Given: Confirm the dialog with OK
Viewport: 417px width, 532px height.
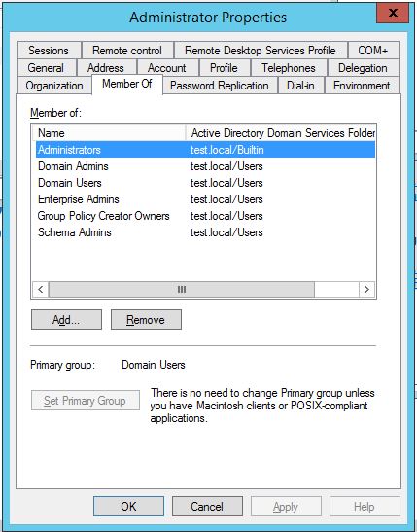Looking at the screenshot, I should [129, 506].
